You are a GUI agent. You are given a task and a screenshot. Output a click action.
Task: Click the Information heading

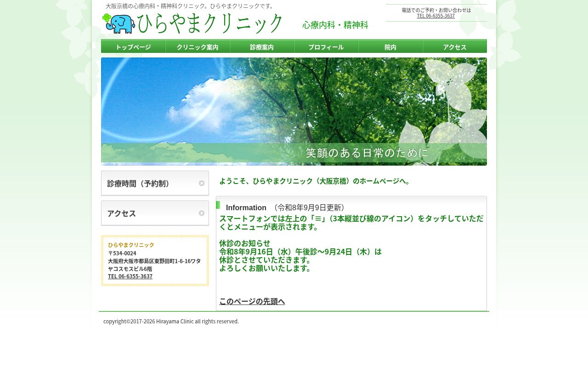point(246,207)
